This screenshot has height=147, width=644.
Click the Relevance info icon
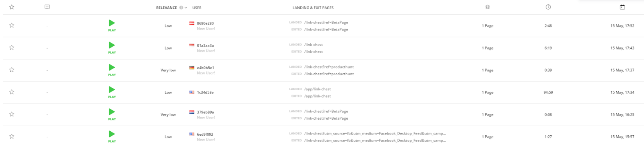point(181,8)
